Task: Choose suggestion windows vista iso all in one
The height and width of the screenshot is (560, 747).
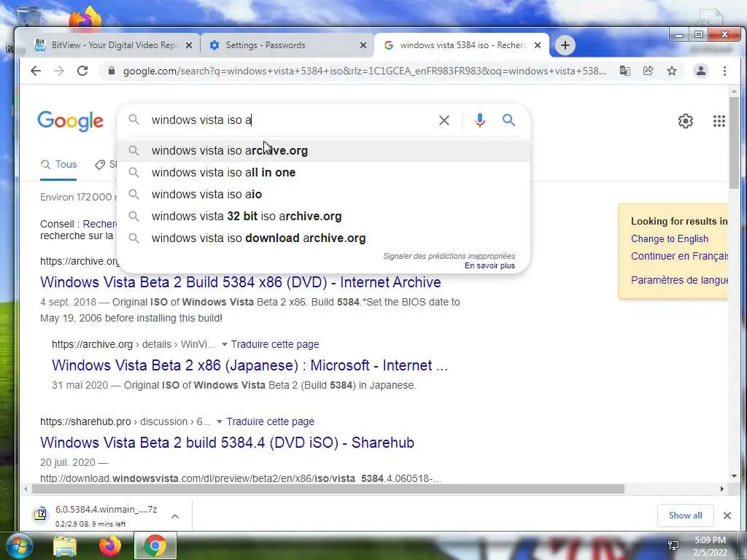Action: tap(323, 172)
